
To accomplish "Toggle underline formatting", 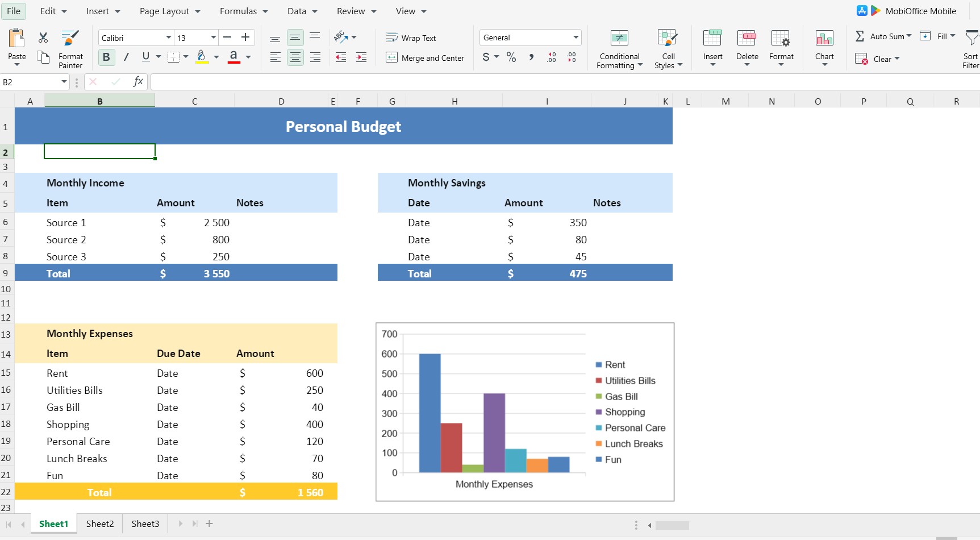I will pos(145,57).
